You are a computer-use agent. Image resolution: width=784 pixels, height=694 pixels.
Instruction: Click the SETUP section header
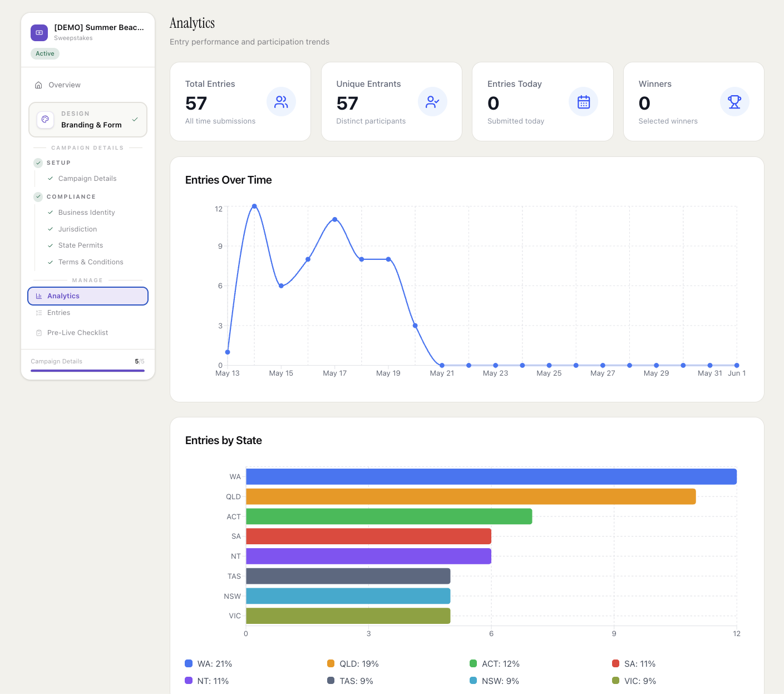click(58, 163)
